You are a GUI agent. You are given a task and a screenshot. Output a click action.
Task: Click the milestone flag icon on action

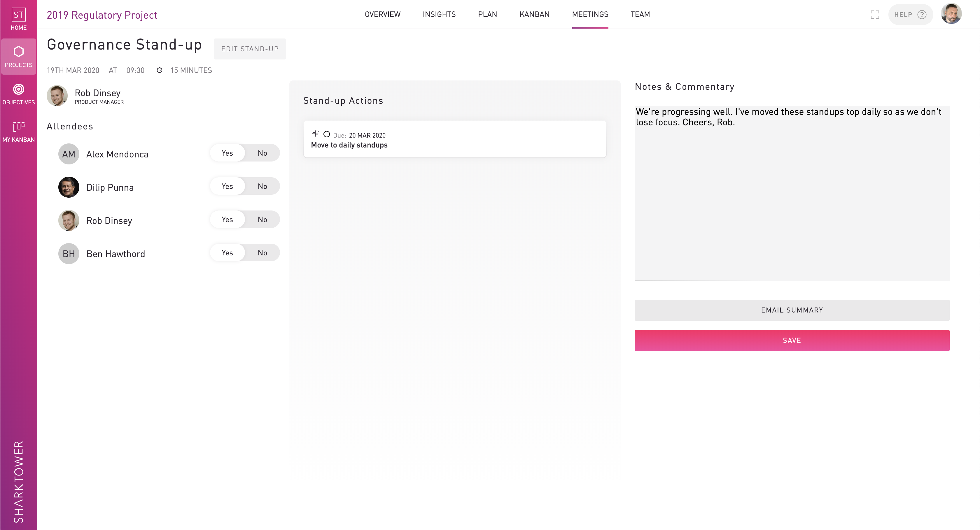(315, 134)
